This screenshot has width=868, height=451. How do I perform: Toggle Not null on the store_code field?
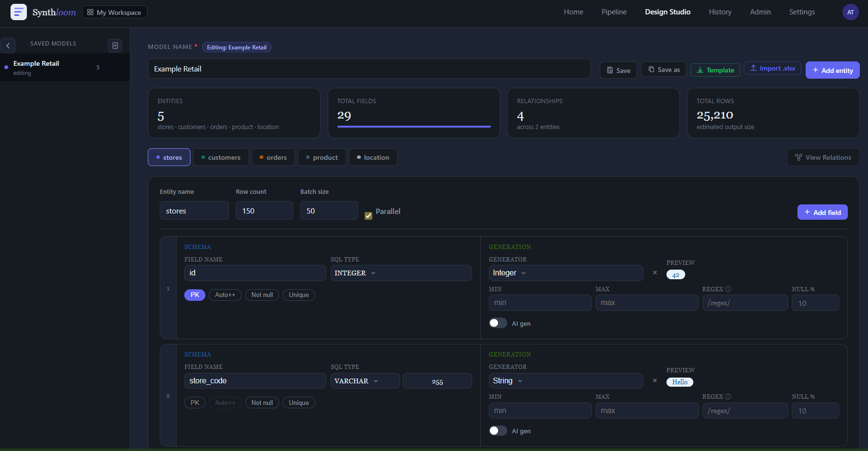point(262,403)
